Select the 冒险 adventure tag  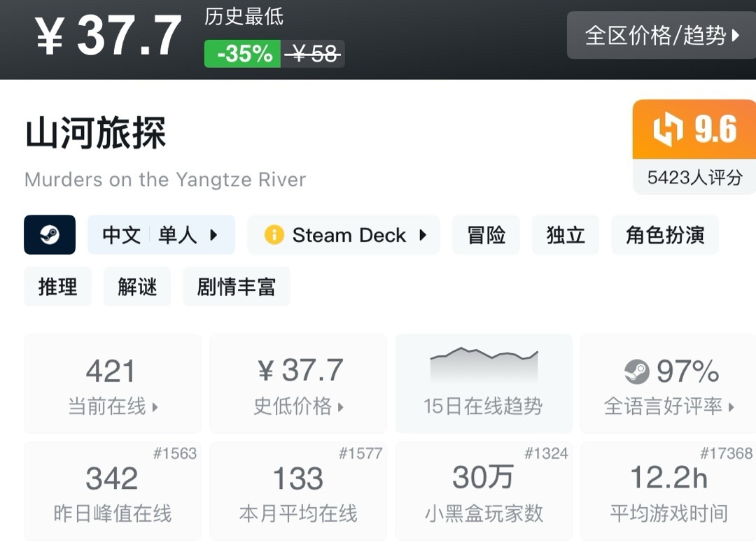pyautogui.click(x=486, y=235)
